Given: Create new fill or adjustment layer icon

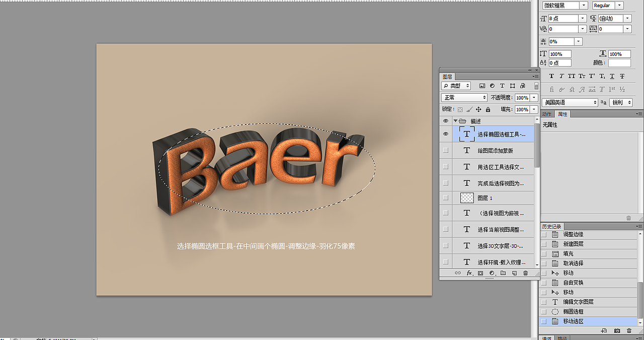Looking at the screenshot, I should pos(492,273).
